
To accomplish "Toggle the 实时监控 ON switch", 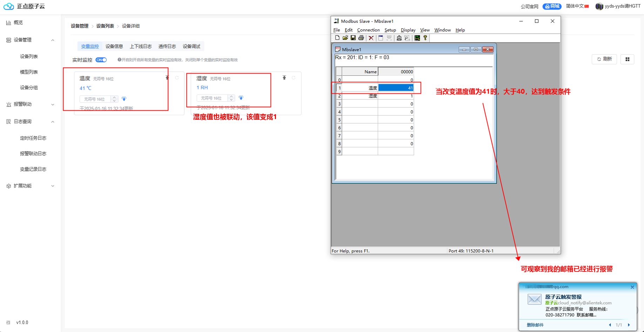I will coord(101,60).
